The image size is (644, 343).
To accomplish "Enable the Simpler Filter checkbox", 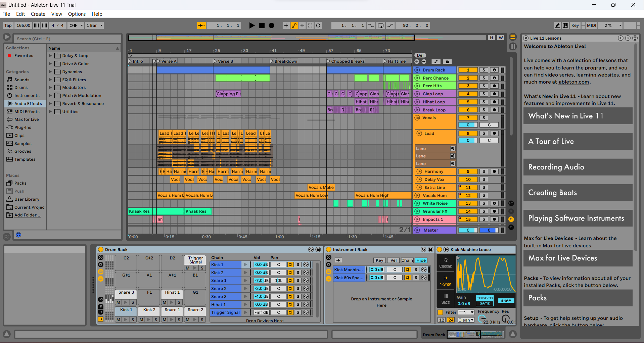I will tap(440, 312).
